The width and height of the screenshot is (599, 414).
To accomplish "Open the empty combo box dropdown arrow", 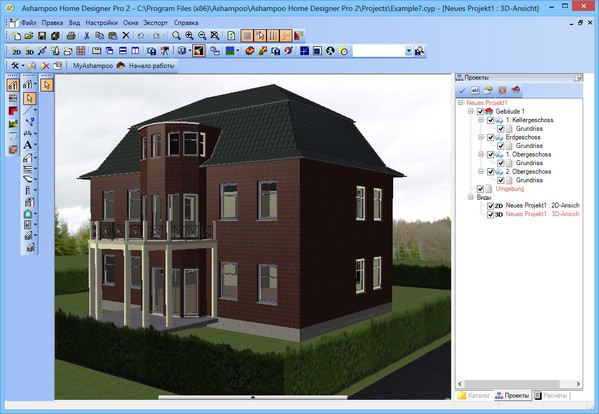I will click(x=408, y=51).
